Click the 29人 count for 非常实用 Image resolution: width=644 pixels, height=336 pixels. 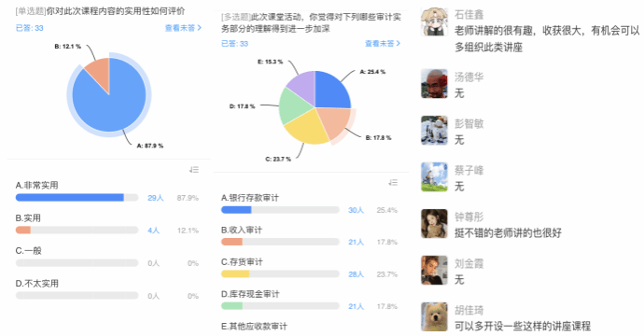(x=156, y=198)
